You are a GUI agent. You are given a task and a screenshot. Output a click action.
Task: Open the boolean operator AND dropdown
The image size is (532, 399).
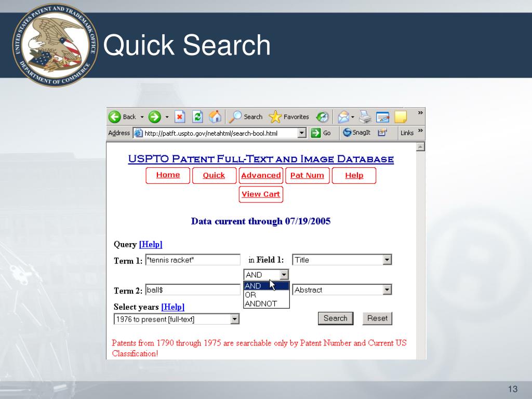tap(267, 274)
